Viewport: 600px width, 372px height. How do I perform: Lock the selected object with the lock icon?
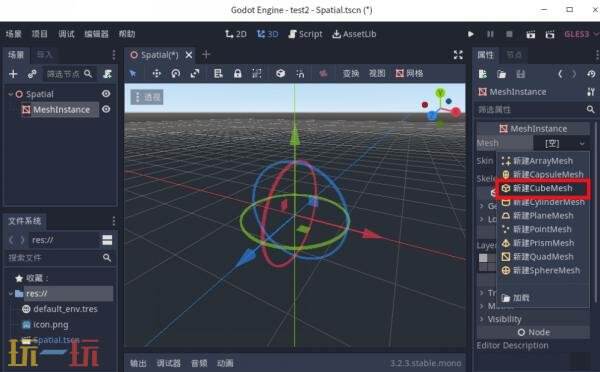click(238, 73)
